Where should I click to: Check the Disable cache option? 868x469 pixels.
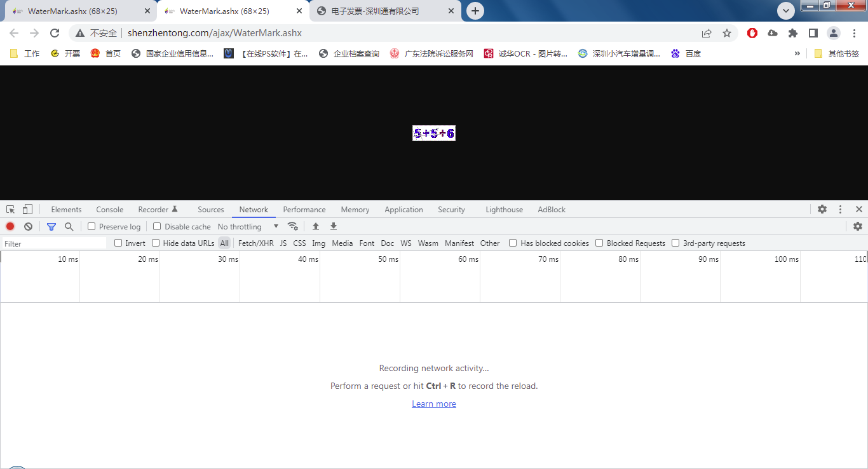coord(158,226)
